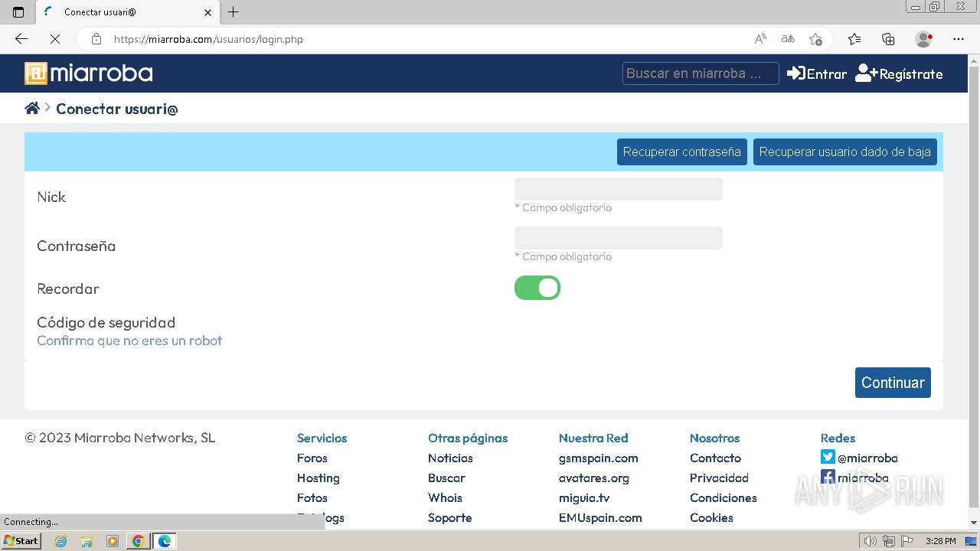
Task: Open a new tab with plus
Action: tap(234, 12)
